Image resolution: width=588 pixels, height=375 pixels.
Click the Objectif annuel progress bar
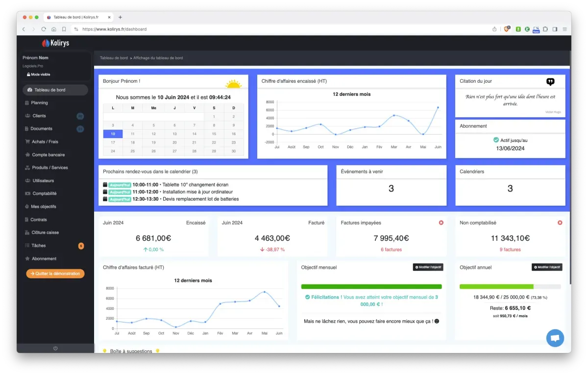click(x=510, y=286)
